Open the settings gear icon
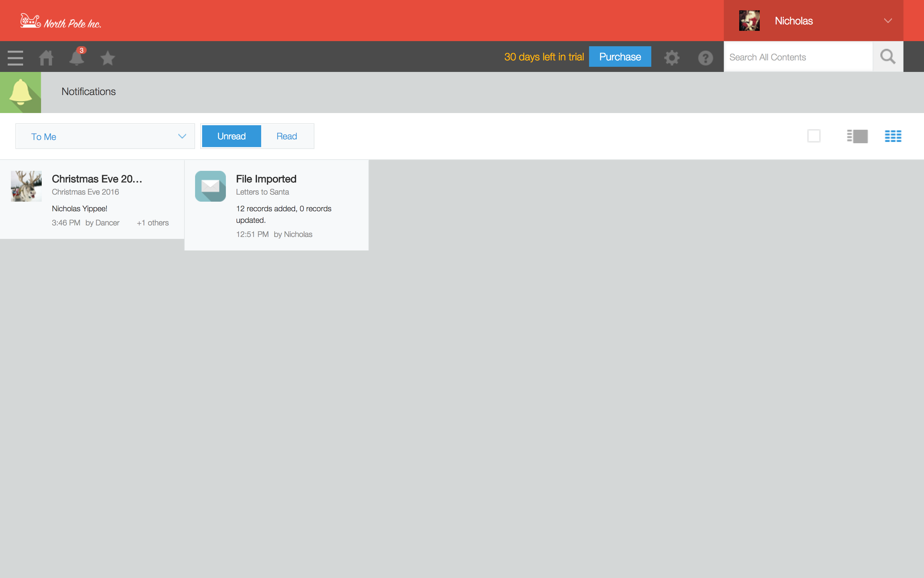Viewport: 924px width, 578px height. tap(672, 58)
